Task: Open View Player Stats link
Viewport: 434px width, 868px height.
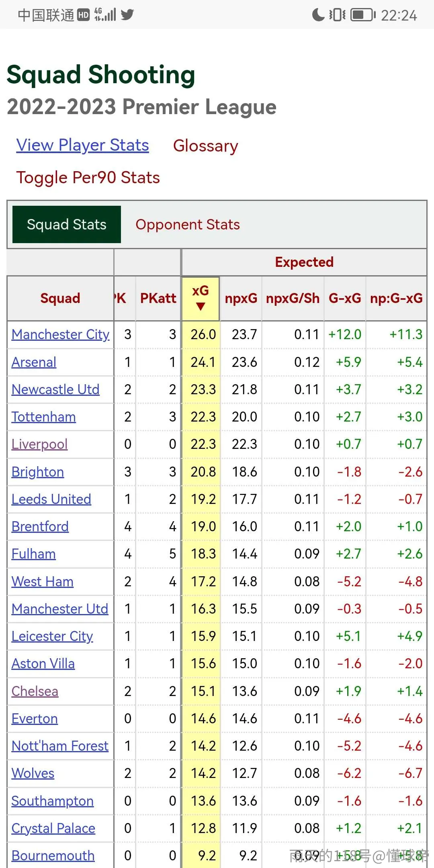Action: 83,145
